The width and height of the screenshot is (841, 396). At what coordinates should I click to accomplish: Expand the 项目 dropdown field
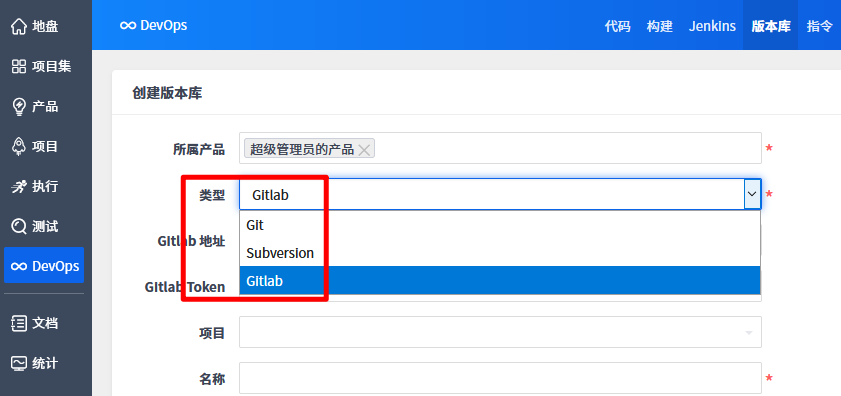coord(500,332)
